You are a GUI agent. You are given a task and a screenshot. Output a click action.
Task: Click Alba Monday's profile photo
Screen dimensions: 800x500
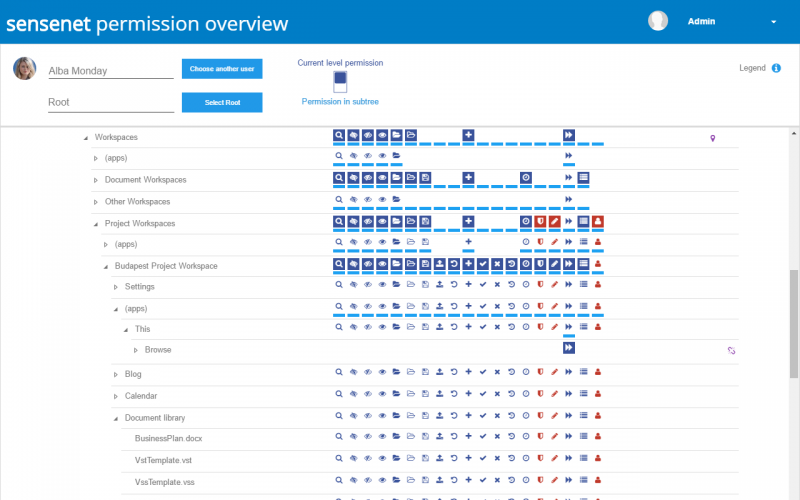[24, 68]
